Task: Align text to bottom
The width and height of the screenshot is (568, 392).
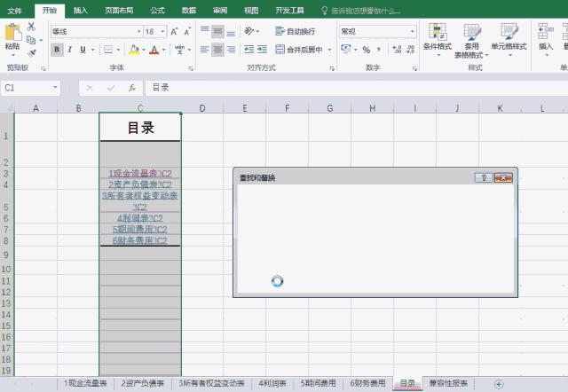Action: click(231, 32)
